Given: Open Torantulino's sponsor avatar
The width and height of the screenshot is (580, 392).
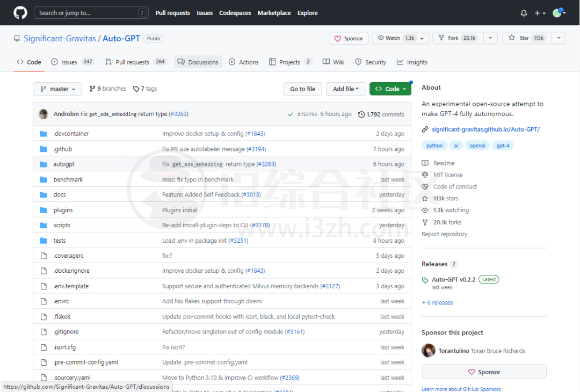Looking at the screenshot, I should tap(429, 351).
